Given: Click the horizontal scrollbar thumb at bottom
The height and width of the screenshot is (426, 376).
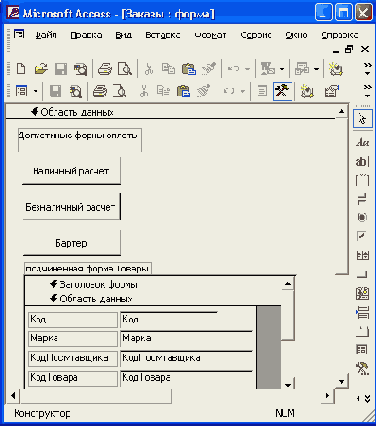Looking at the screenshot, I should pos(96,396).
